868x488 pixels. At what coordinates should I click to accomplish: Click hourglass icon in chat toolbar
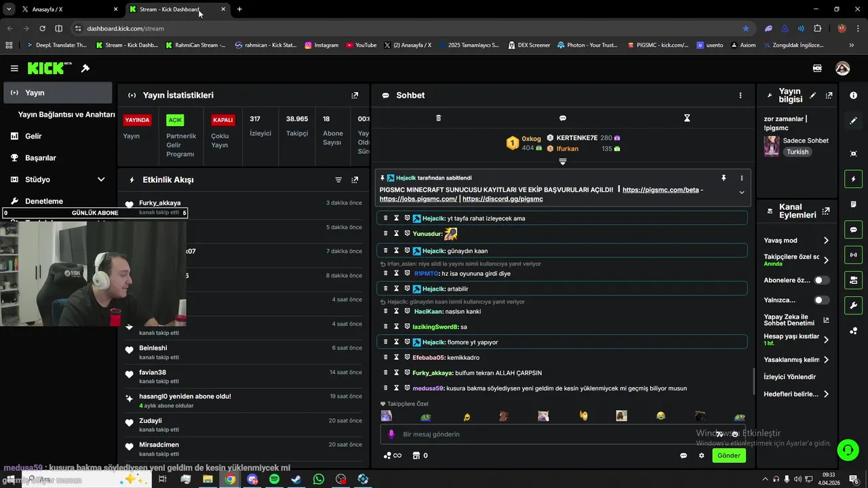coord(687,118)
